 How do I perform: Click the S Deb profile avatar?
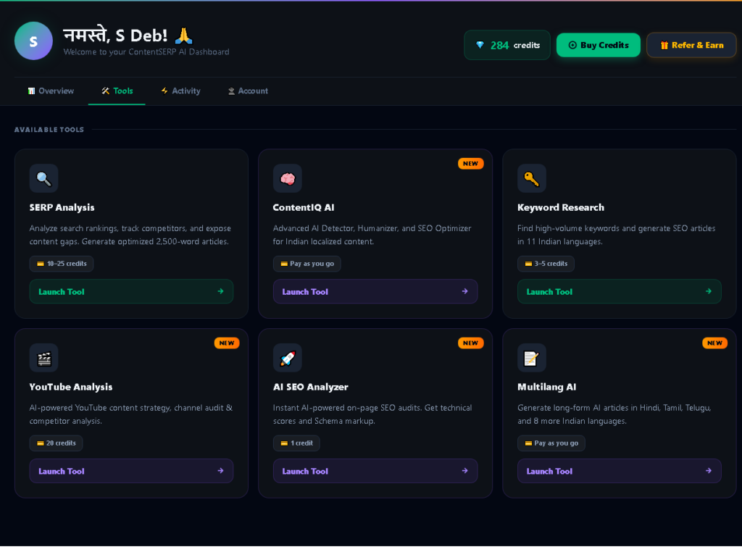[33, 41]
